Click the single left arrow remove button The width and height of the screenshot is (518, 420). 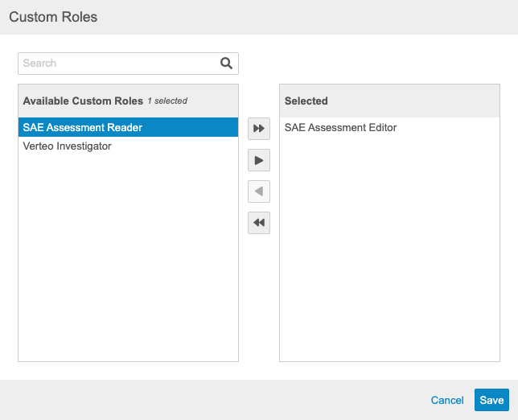259,191
